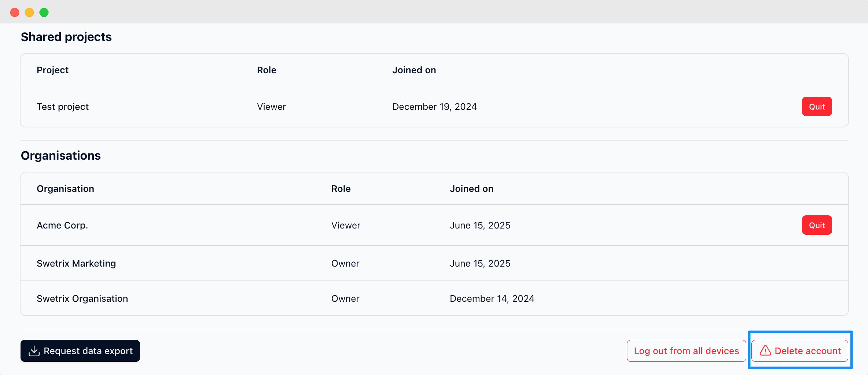Select the Test project row name

63,107
